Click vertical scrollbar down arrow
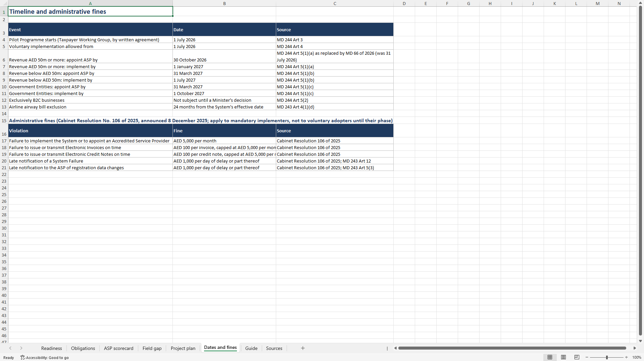Image resolution: width=644 pixels, height=361 pixels. (x=640, y=341)
